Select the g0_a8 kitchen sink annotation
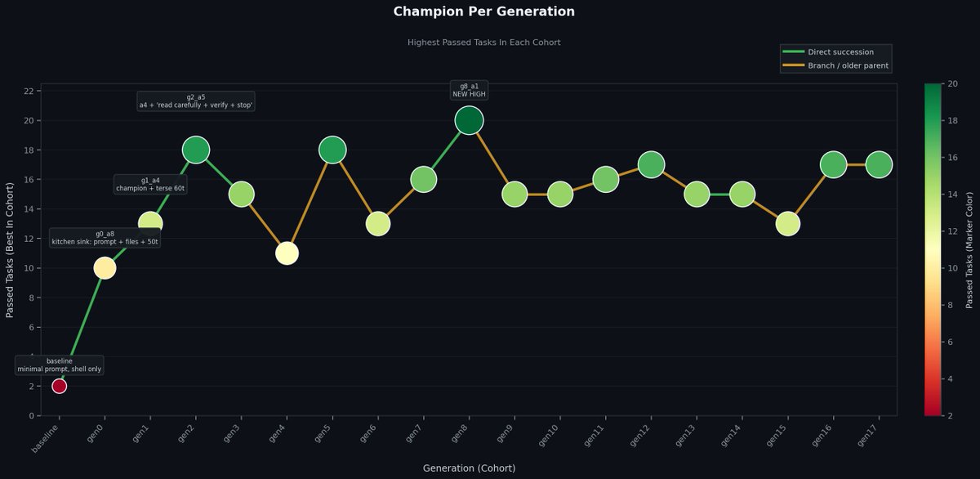 105,238
